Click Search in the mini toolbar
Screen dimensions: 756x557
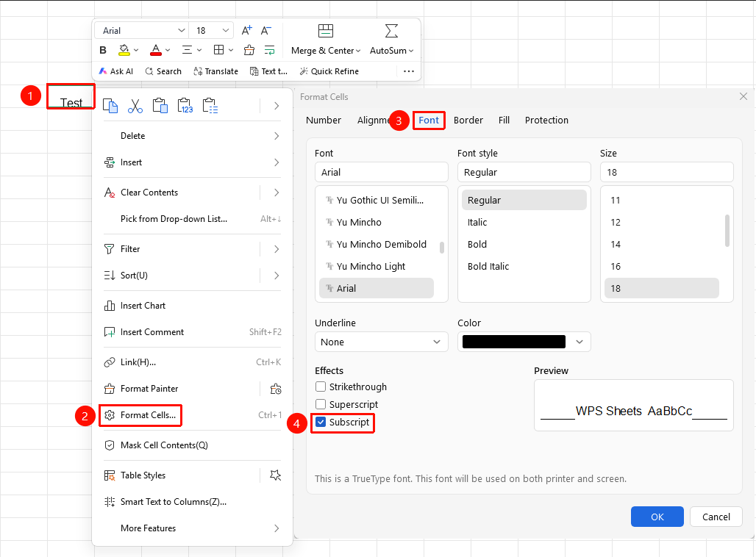(x=163, y=71)
